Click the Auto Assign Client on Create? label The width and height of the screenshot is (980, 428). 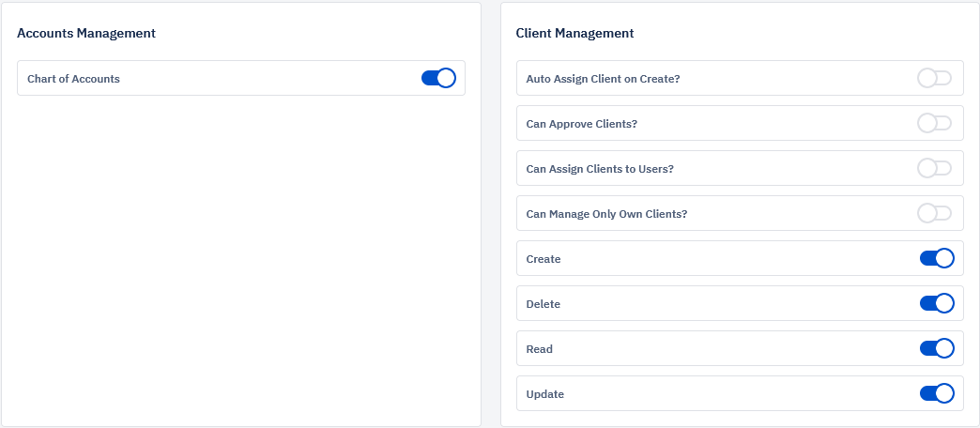[x=604, y=79]
